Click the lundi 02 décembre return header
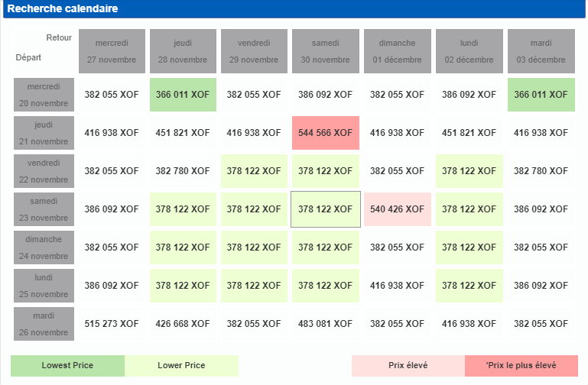This screenshot has width=588, height=385. [469, 51]
